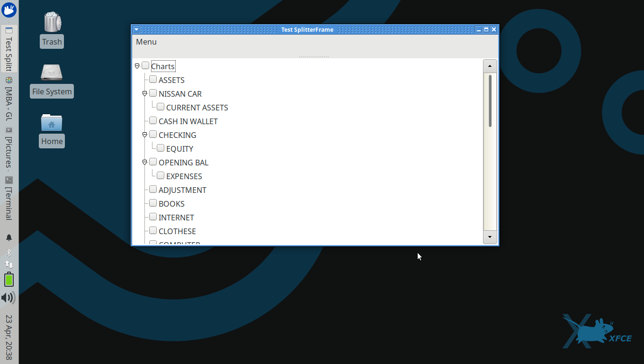This screenshot has width=644, height=364.
Task: Select the INTERNET tree label
Action: click(x=176, y=218)
